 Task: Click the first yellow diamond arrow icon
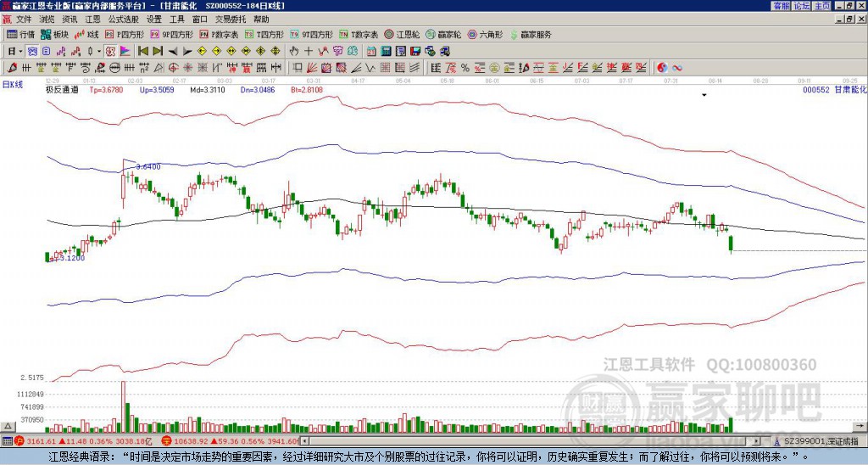(202, 52)
